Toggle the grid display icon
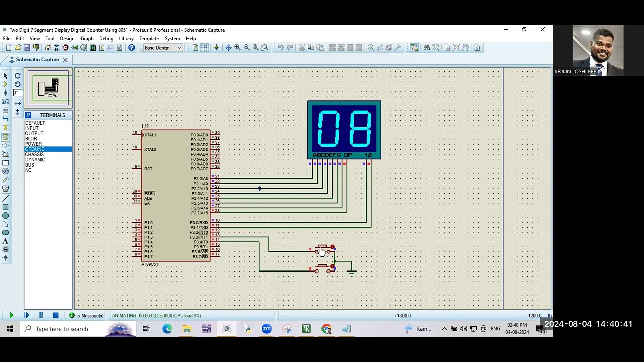 tap(204, 48)
